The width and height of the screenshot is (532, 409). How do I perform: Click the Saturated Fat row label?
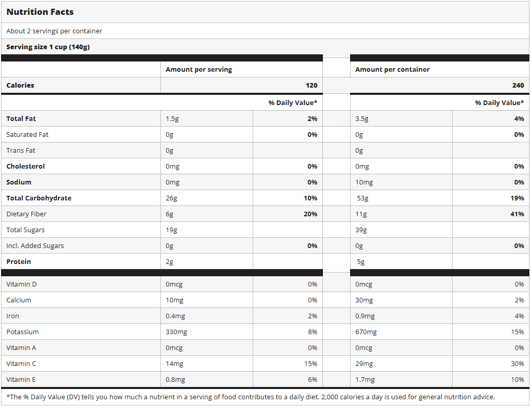(28, 135)
